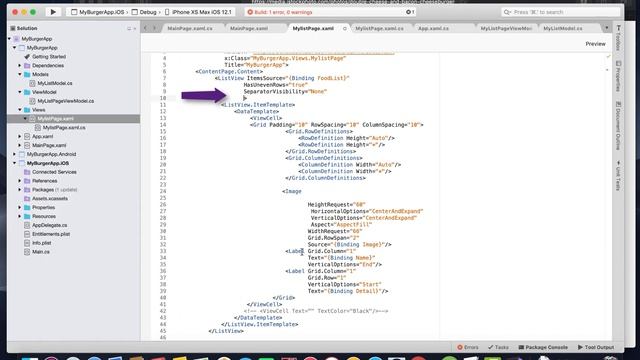Collapse the Views folder
The image size is (640, 360).
pos(20,110)
